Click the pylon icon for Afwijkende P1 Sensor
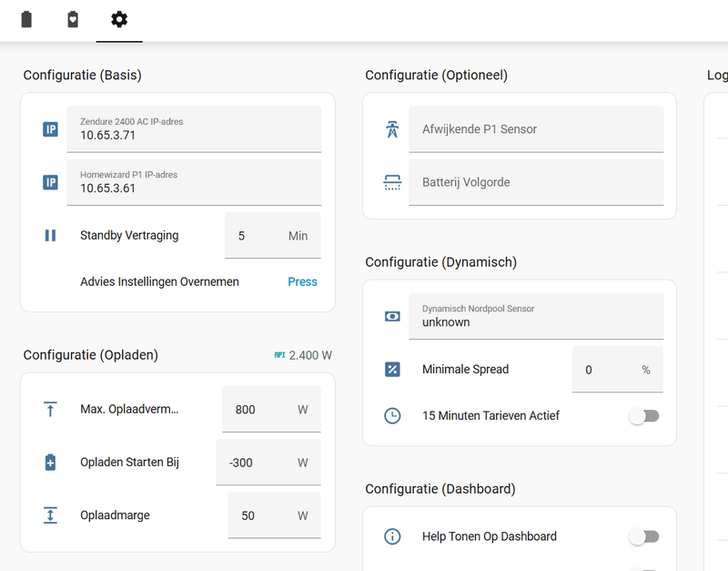This screenshot has height=571, width=728. tap(392, 129)
